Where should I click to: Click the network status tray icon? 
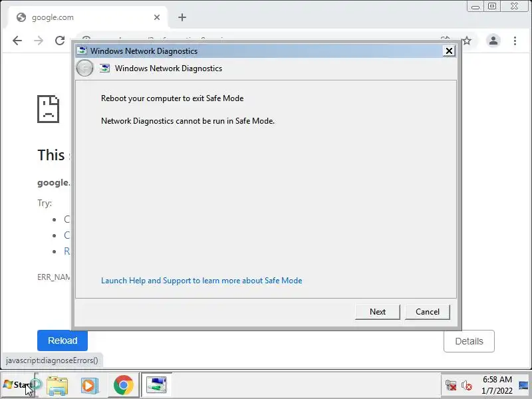(451, 386)
